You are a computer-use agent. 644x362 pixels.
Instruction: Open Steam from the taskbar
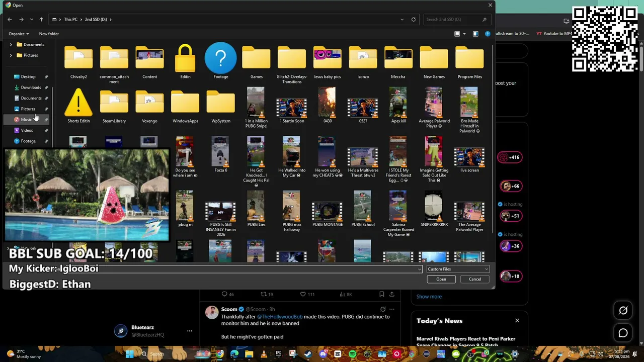pos(308,354)
